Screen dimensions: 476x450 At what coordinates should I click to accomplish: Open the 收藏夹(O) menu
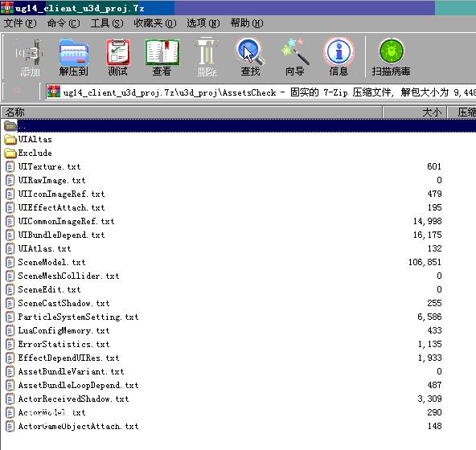155,23
